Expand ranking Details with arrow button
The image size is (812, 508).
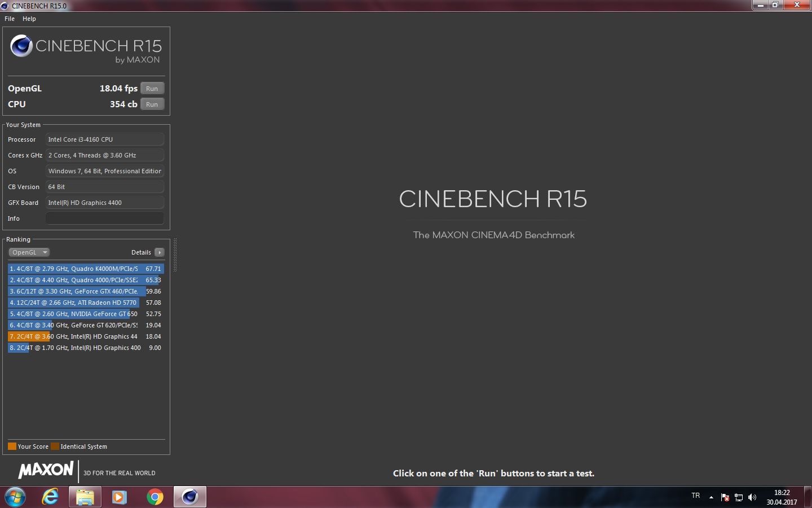pos(160,252)
